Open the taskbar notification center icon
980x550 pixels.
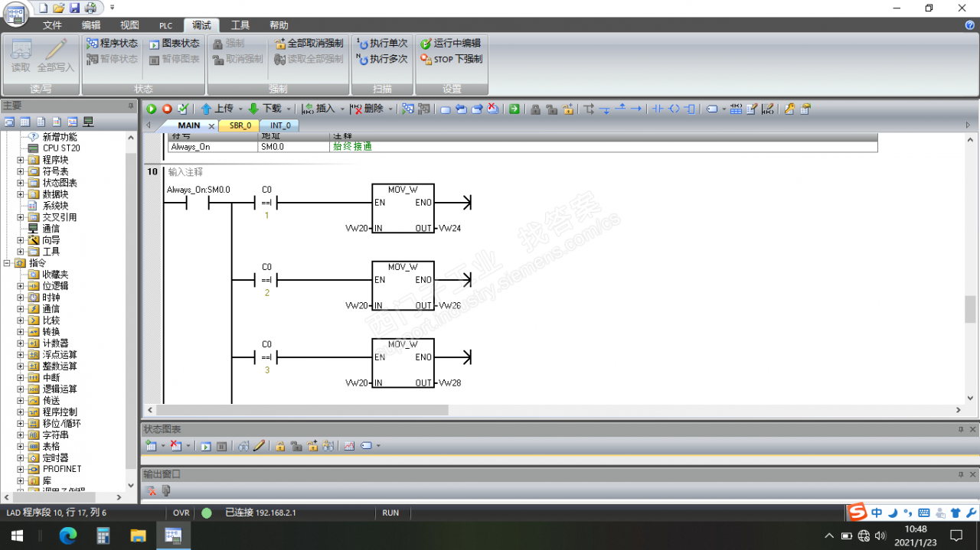point(955,535)
